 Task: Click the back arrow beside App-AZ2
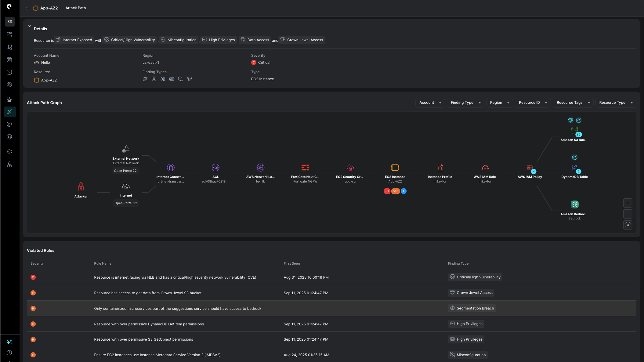tap(27, 8)
